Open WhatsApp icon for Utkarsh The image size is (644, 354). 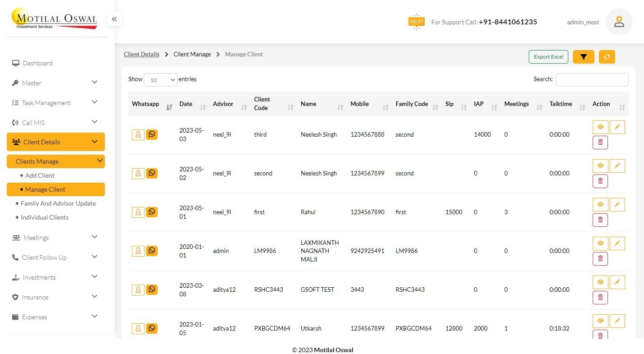pos(152,328)
